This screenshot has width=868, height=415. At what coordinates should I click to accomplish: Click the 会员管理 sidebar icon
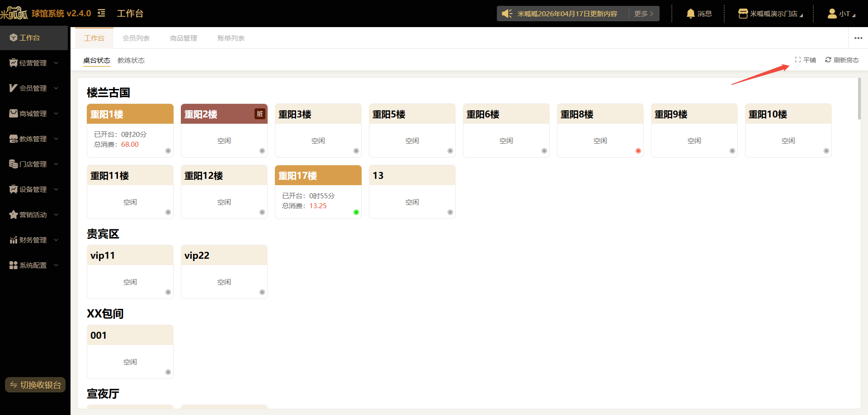(14, 88)
